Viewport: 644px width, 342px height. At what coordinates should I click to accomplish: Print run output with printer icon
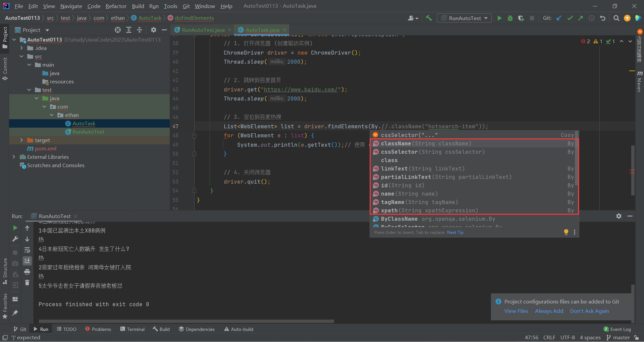coord(27,272)
